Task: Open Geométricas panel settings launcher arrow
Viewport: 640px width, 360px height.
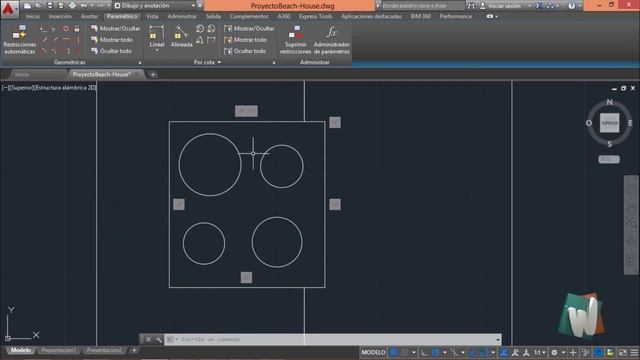Action: tap(140, 63)
